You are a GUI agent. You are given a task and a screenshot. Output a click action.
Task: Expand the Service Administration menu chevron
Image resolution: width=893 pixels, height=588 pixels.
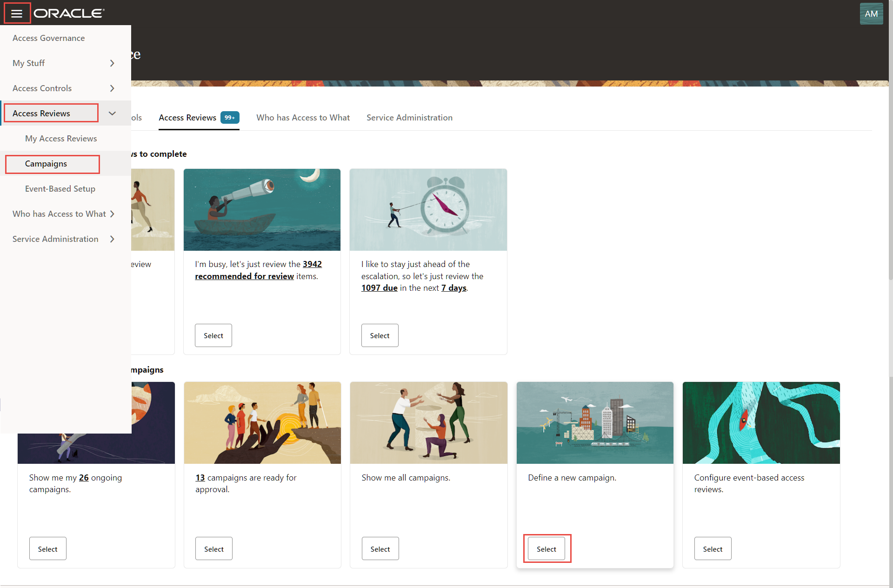click(x=112, y=239)
